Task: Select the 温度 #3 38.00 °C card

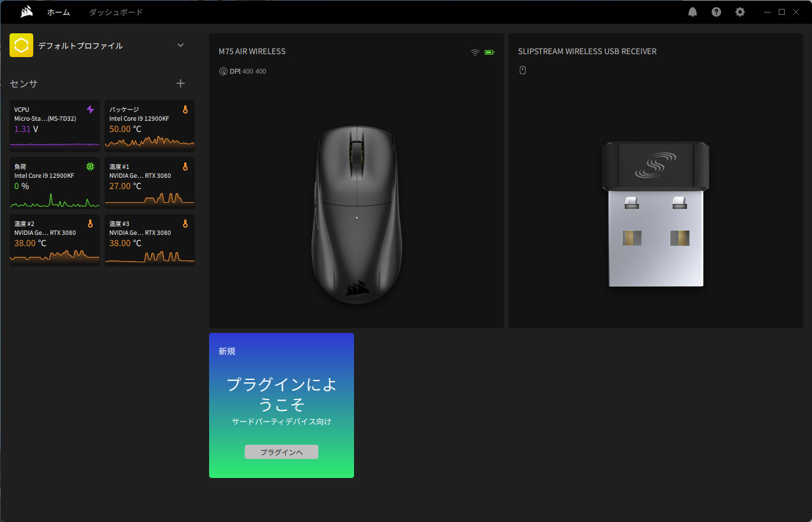Action: pos(150,240)
